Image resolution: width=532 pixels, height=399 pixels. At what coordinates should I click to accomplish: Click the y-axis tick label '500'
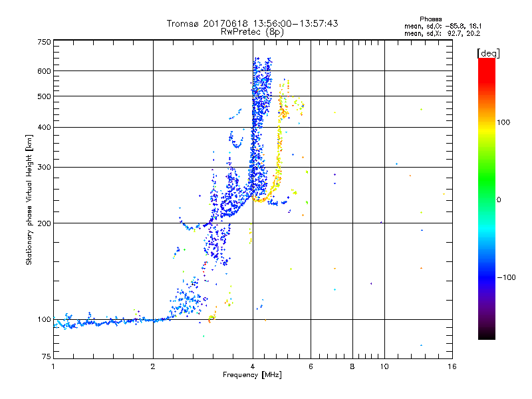coord(44,96)
